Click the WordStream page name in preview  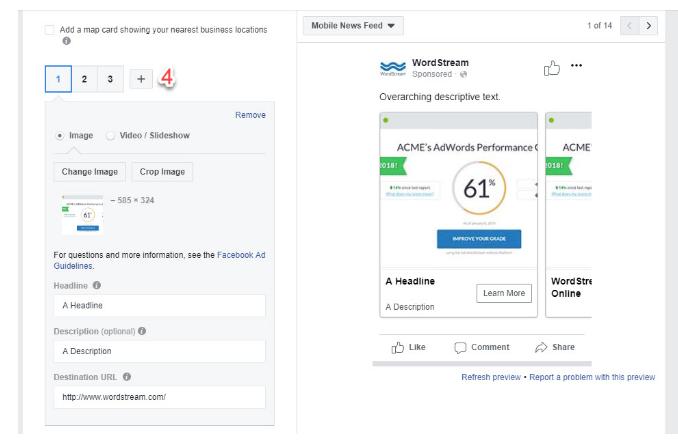(x=440, y=63)
